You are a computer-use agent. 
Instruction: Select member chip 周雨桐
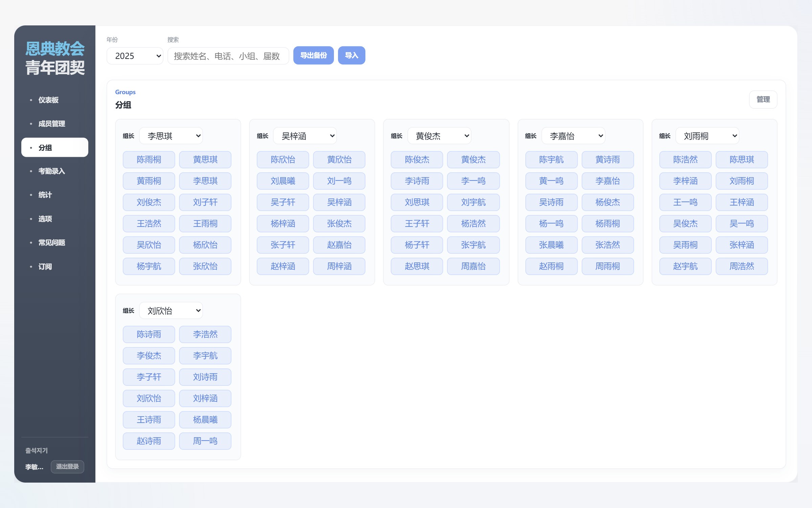pyautogui.click(x=608, y=266)
